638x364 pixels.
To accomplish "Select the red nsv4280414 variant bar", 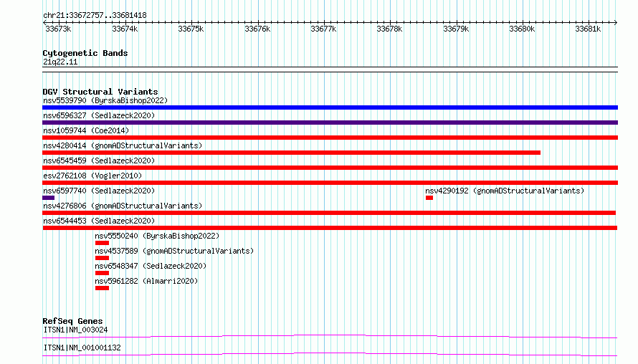I will click(291, 153).
